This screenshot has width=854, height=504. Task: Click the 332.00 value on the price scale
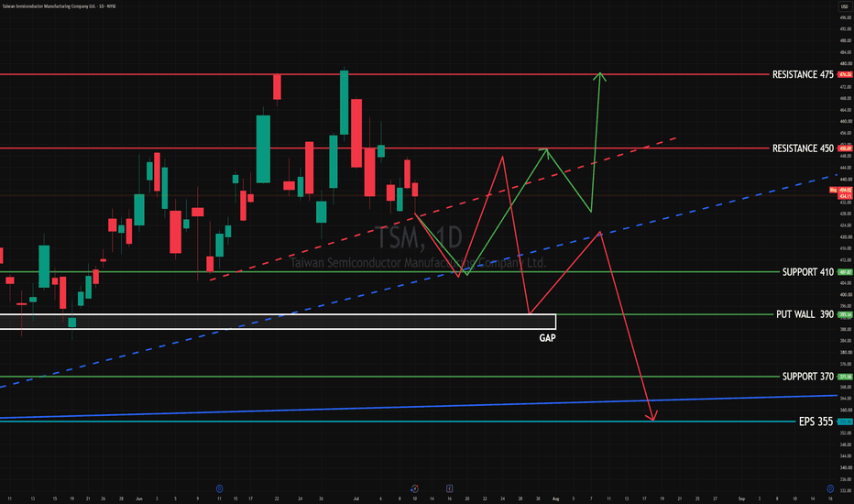pos(845,490)
